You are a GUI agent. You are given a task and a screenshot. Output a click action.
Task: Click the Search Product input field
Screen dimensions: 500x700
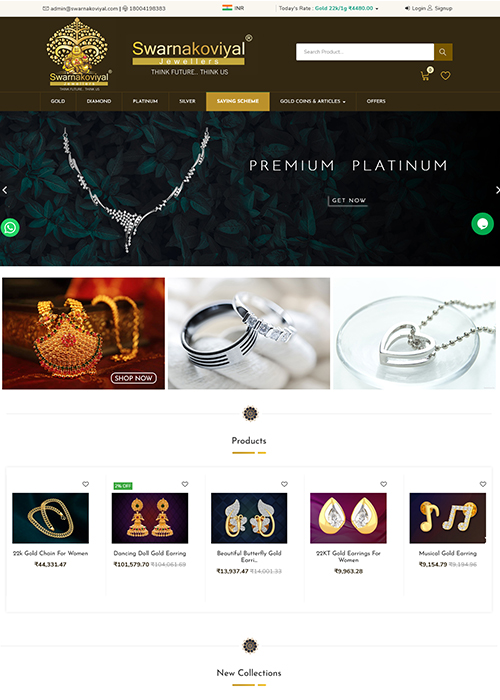(365, 52)
